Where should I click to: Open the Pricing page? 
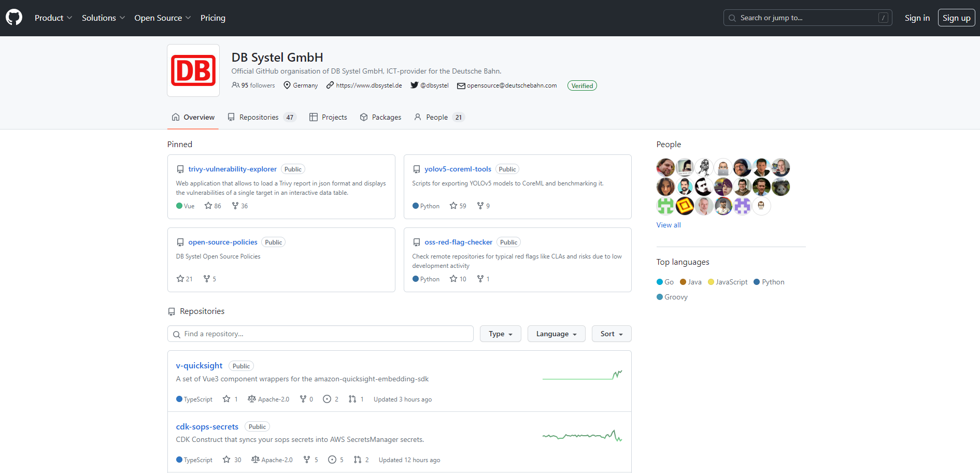point(213,18)
